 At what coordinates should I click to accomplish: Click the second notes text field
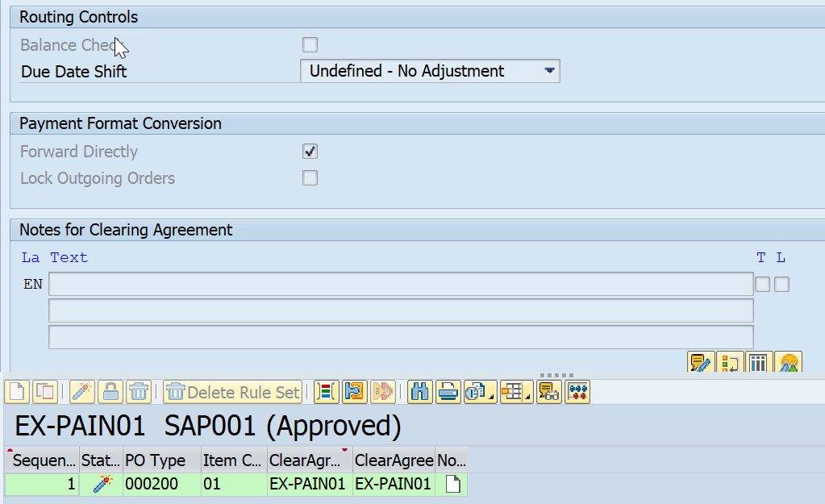click(401, 310)
